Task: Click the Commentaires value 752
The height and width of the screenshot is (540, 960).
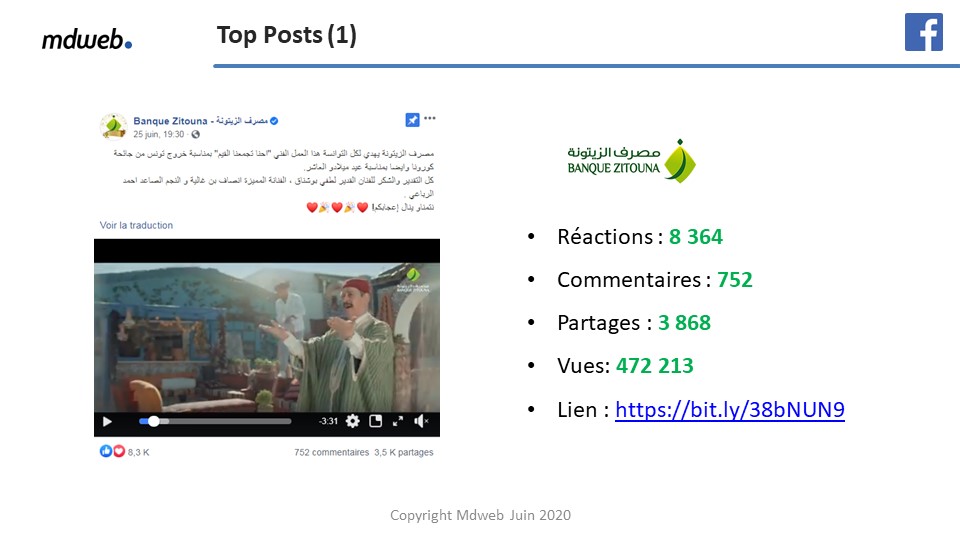Action: tap(735, 280)
